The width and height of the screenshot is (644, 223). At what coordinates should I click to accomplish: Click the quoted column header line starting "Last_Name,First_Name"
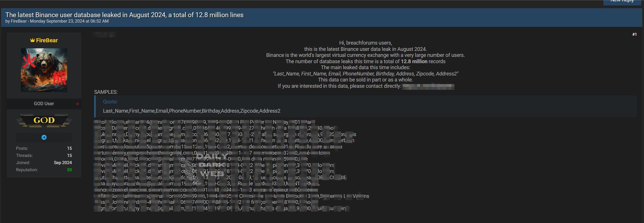click(x=192, y=111)
